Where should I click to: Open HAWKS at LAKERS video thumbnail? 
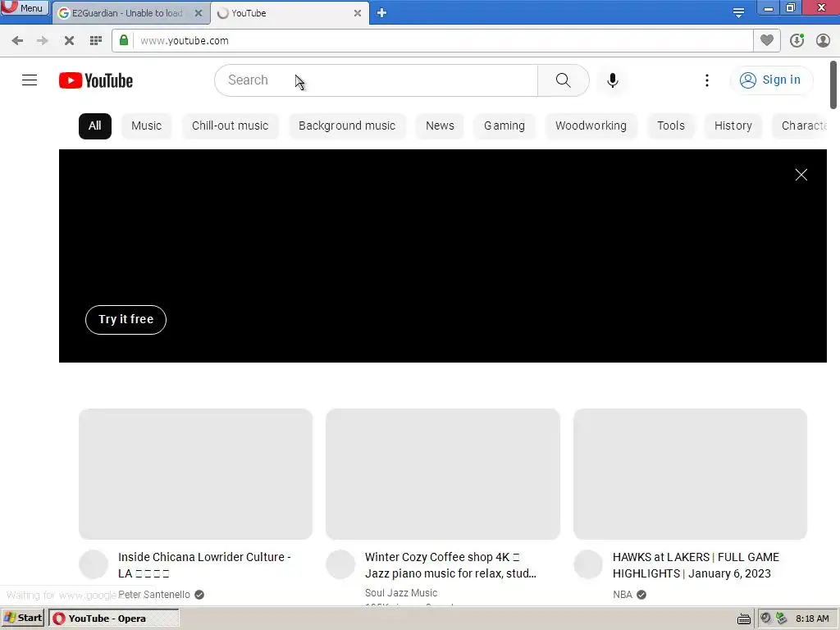(x=690, y=474)
